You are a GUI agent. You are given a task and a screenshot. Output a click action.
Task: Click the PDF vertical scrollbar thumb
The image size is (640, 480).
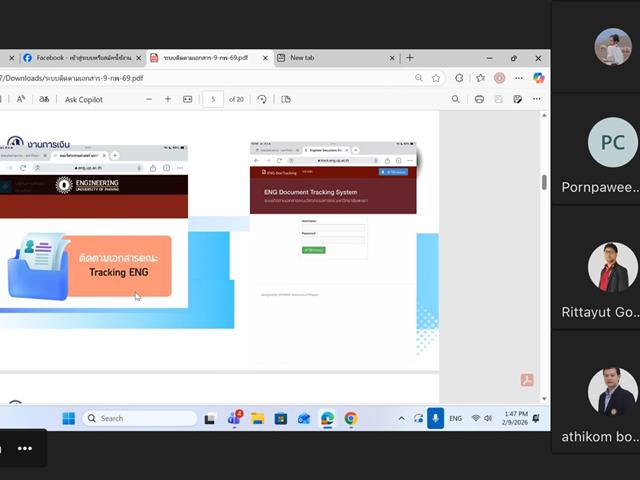pos(544,182)
